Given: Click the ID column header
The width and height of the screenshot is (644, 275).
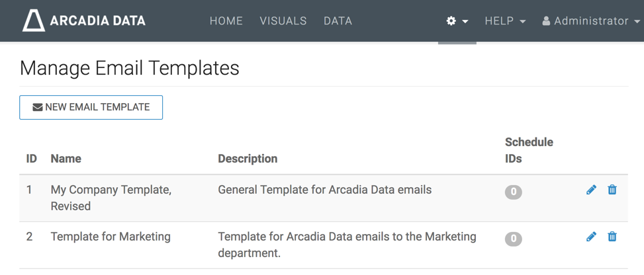Looking at the screenshot, I should click(x=31, y=159).
